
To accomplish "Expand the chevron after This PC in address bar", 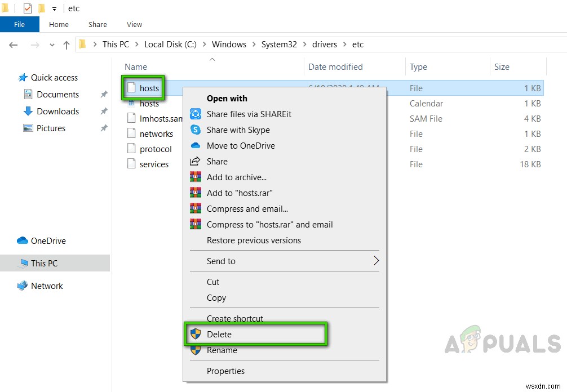I will pyautogui.click(x=137, y=44).
